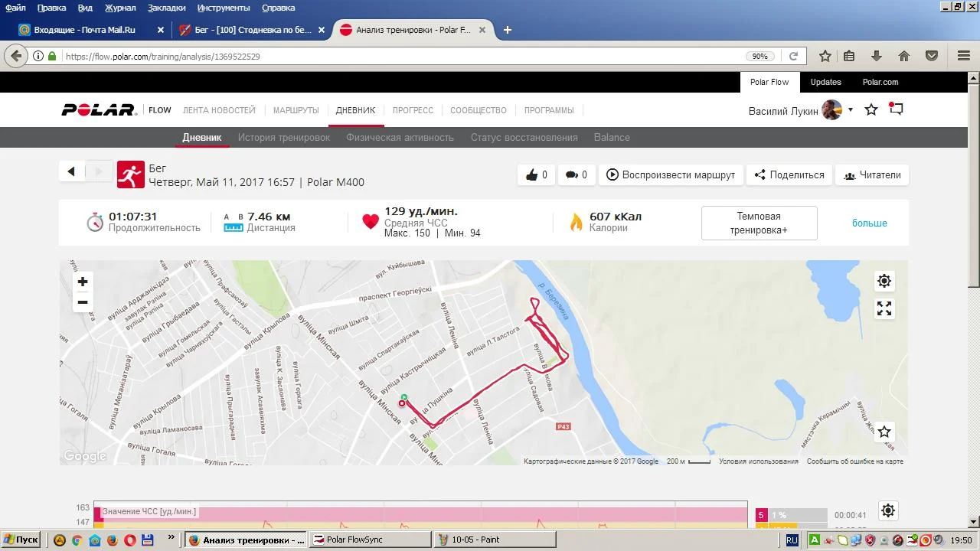Open Polar FlowSync from the taskbar
980x551 pixels.
pos(371,540)
